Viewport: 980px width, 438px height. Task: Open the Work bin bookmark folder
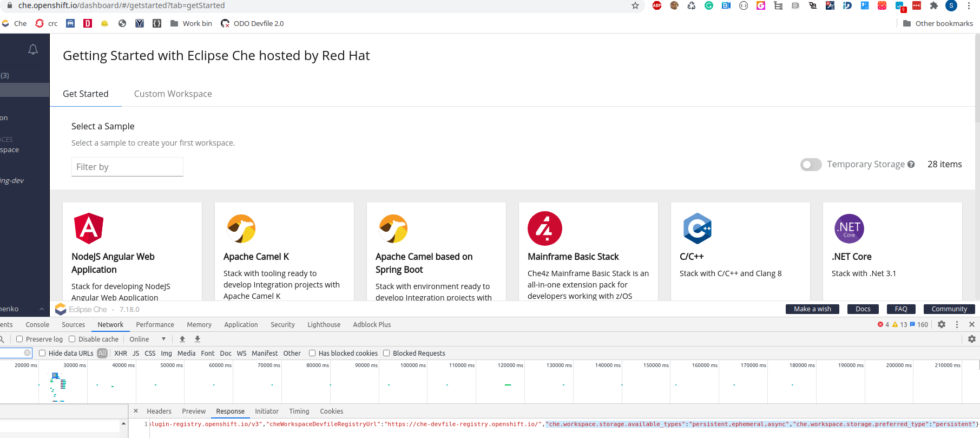tap(191, 23)
